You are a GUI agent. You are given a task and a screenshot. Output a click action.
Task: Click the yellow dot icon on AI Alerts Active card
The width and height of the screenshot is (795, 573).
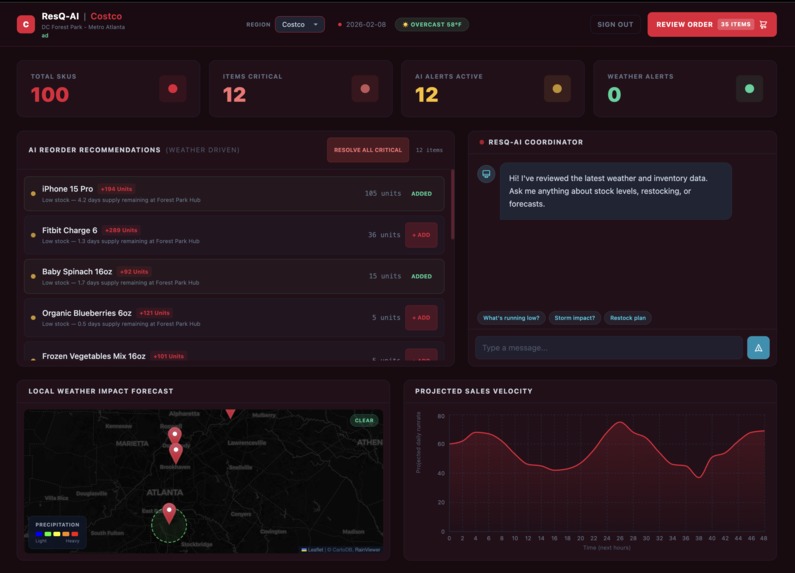(x=557, y=89)
